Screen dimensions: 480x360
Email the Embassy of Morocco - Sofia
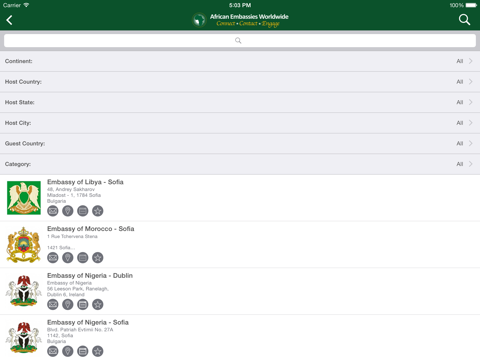(x=53, y=257)
